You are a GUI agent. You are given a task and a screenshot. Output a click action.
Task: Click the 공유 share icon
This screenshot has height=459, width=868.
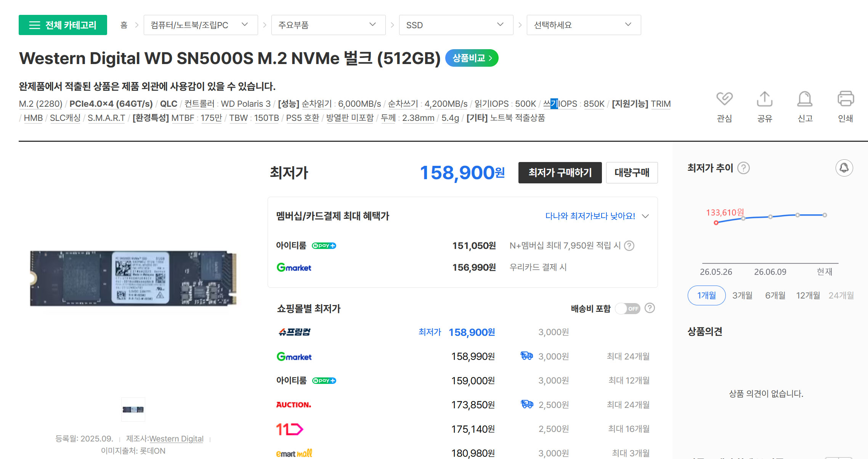765,99
